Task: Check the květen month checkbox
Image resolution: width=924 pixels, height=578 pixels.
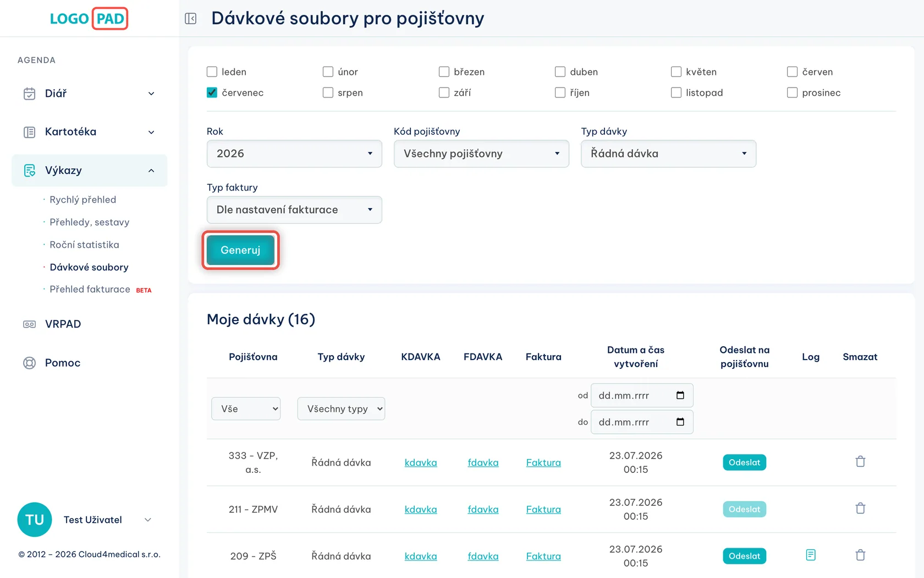Action: coord(676,72)
